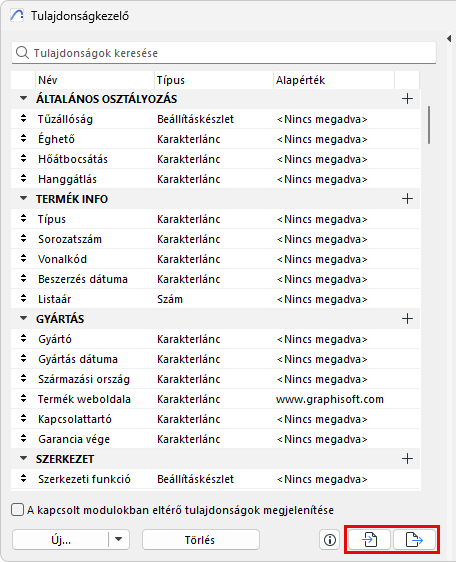Click the search magnifier icon
Image resolution: width=456 pixels, height=562 pixels.
[22, 53]
